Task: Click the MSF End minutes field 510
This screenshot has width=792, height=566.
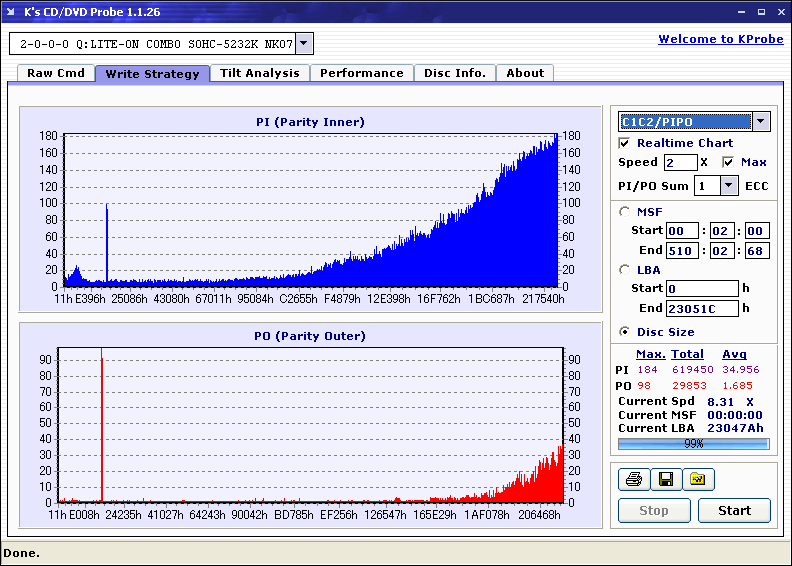Action: [x=682, y=250]
